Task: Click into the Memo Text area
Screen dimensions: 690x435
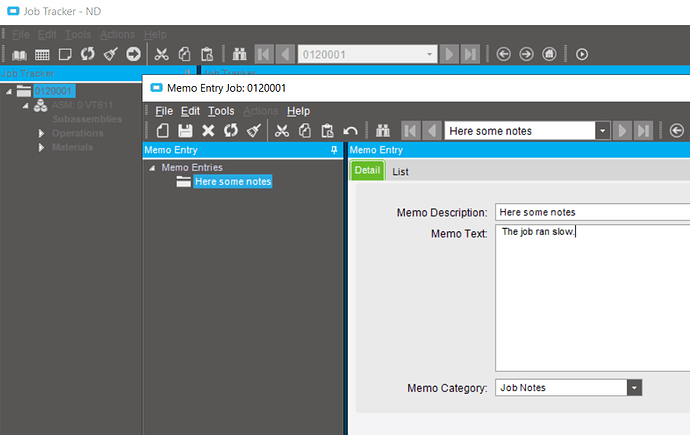Action: pos(592,298)
